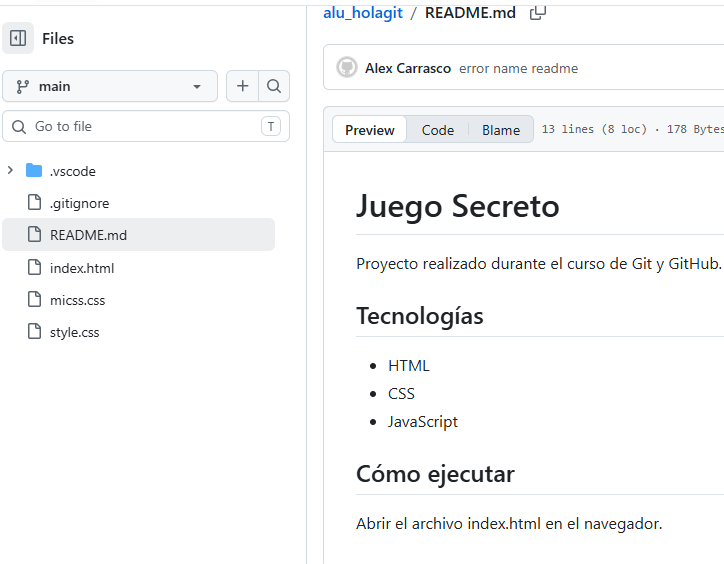Open Alex Carrasco's avatar
Image resolution: width=724 pixels, height=564 pixels.
[347, 67]
